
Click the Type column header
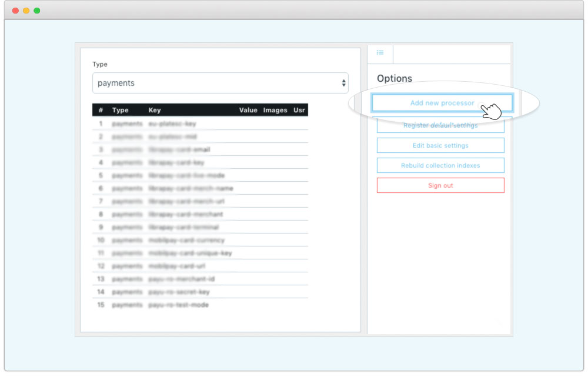coord(121,110)
